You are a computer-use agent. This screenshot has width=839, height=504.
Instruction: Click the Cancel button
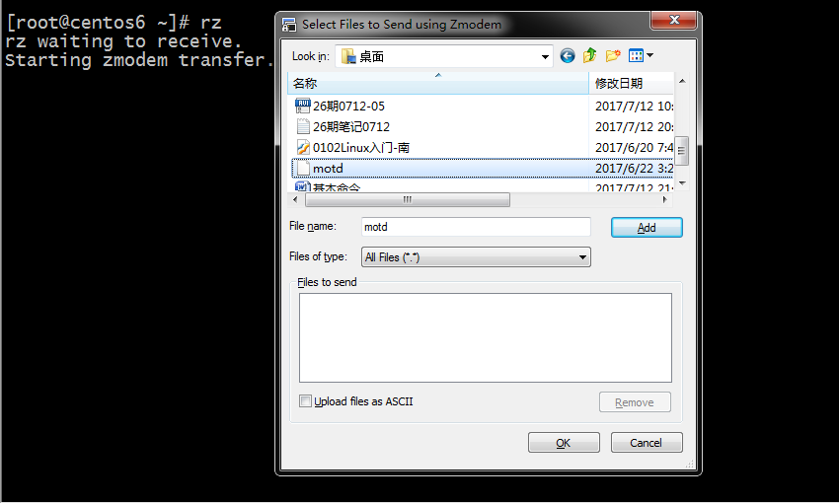[x=647, y=443]
